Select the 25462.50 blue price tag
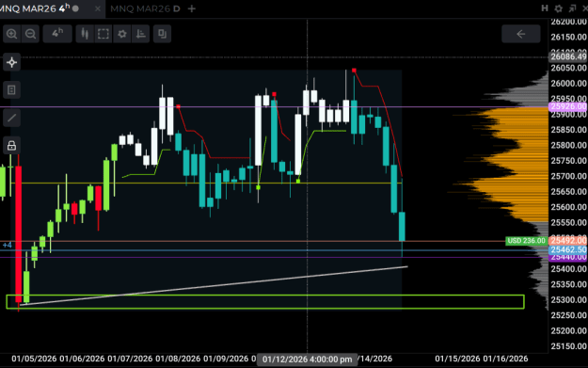 (x=568, y=249)
